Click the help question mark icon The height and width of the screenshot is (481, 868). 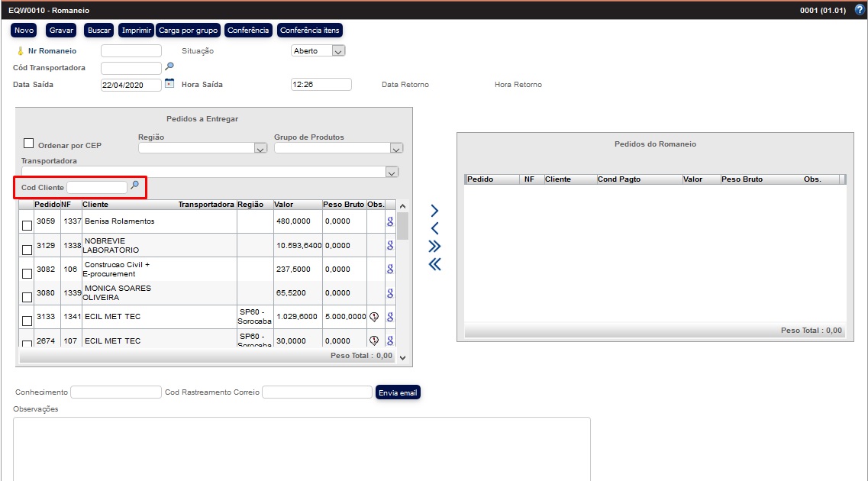click(x=859, y=10)
